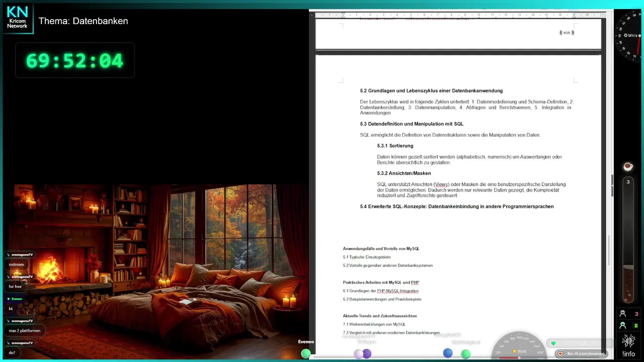The width and height of the screenshot is (644, 362).
Task: Click '5.2 Vorteile gegenüber anderen Datenbanksystemen' line
Action: tap(387, 265)
